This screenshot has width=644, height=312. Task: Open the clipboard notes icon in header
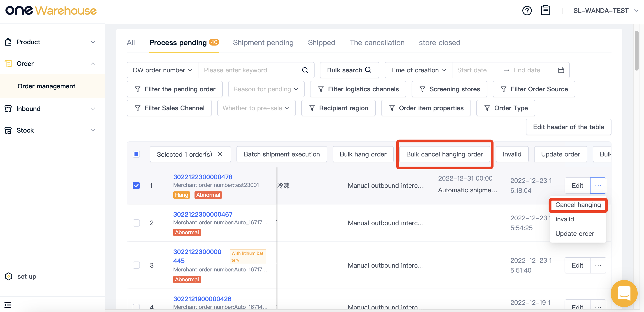[545, 11]
